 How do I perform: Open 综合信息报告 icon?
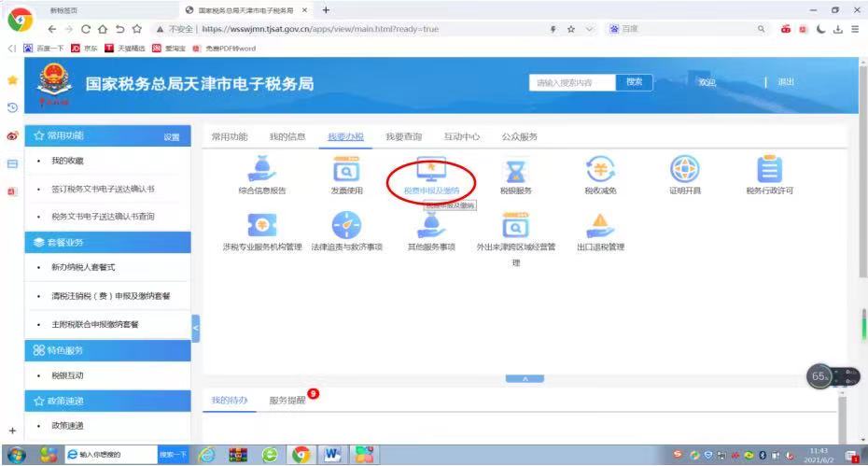coord(262,169)
